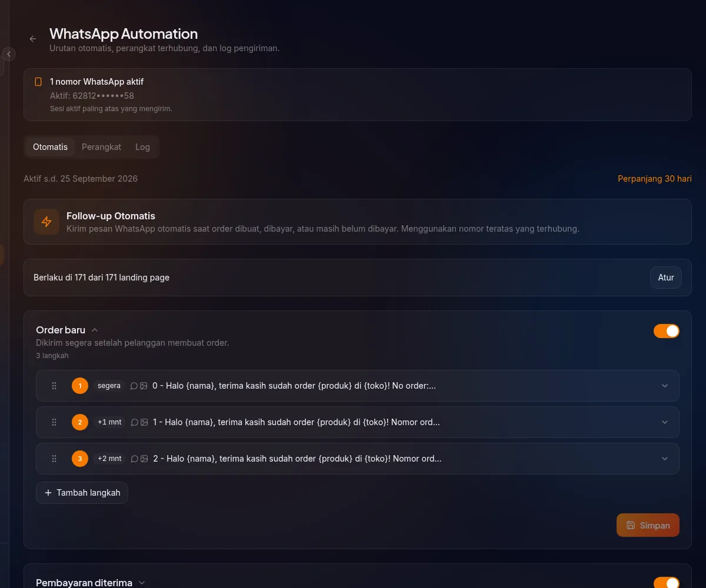Click the orange step number 3 badge

click(x=80, y=459)
